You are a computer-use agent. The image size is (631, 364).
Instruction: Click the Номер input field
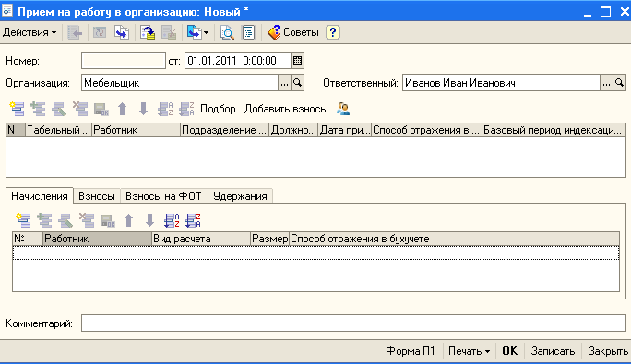[x=124, y=61]
